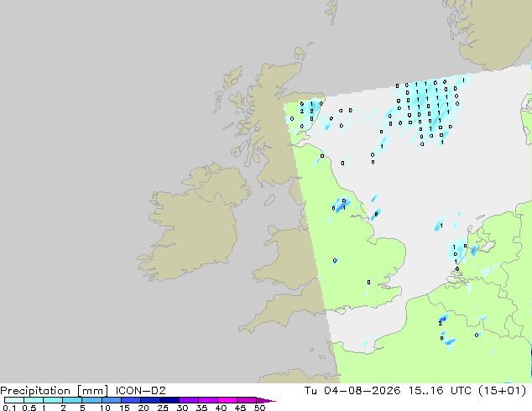Image resolution: width=532 pixels, height=411 pixels.
Task: Click the Tu 04-08-2026 date label
Action: click(352, 390)
